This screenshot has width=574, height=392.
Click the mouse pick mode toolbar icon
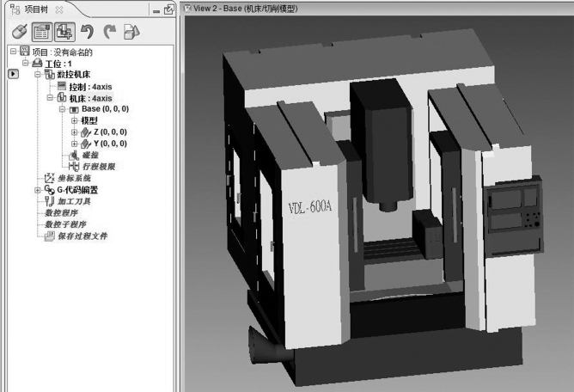click(20, 32)
